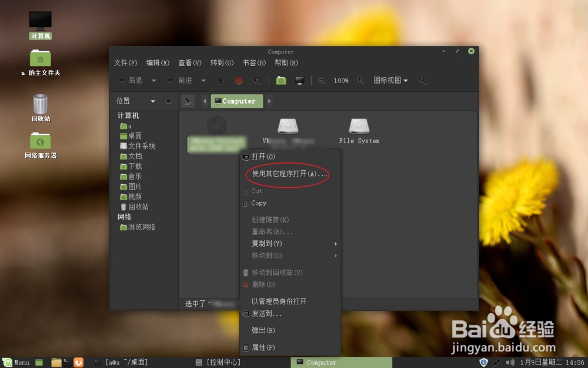Click the computer display toolbar icon
The image size is (588, 368).
[299, 80]
